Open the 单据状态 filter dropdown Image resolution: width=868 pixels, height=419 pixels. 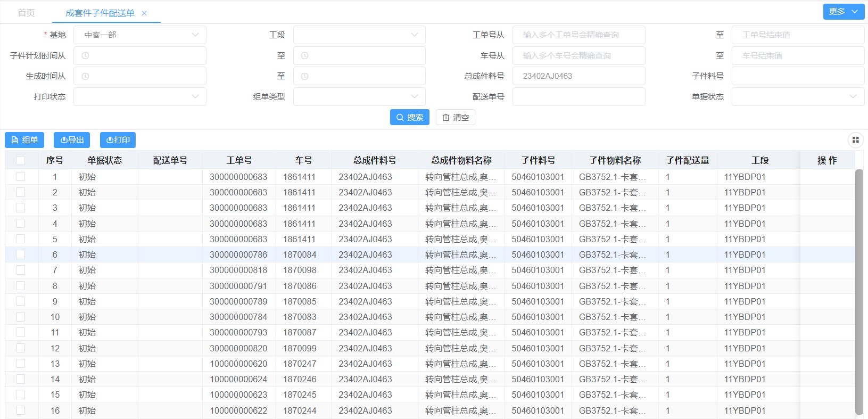798,97
